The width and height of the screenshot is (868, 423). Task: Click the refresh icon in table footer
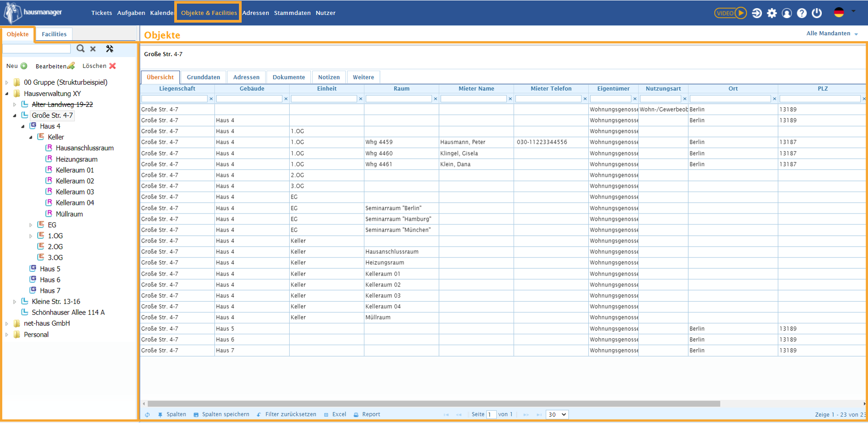point(148,415)
